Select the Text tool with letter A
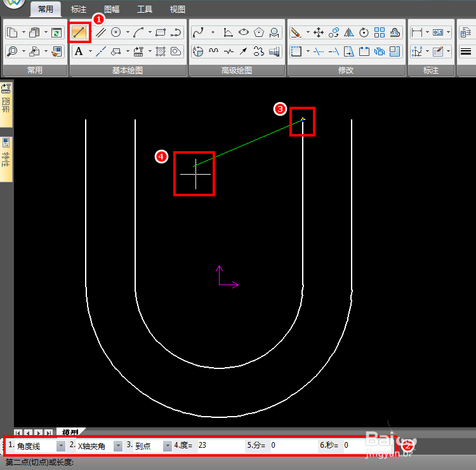Viewport: 476px width, 470px height. (x=79, y=51)
